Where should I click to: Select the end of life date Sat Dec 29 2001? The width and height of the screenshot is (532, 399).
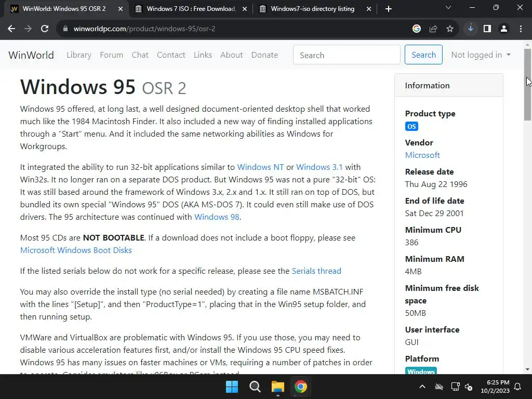click(x=434, y=214)
